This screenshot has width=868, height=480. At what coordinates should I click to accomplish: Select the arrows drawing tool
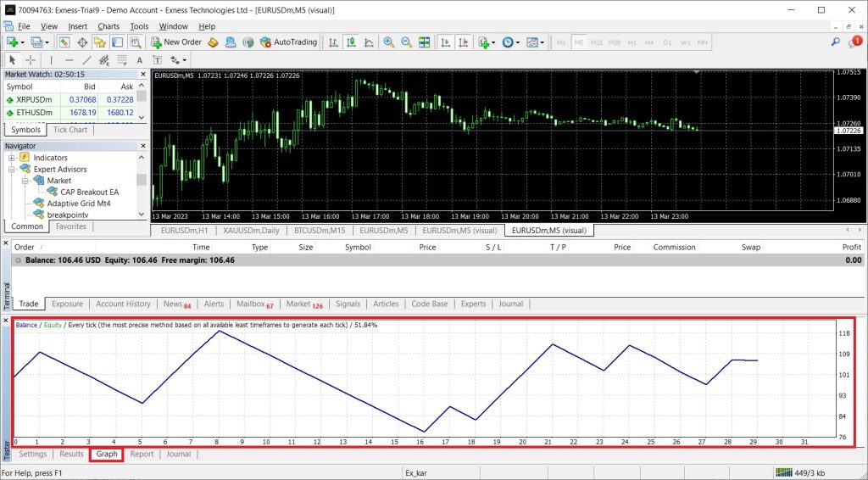(175, 60)
